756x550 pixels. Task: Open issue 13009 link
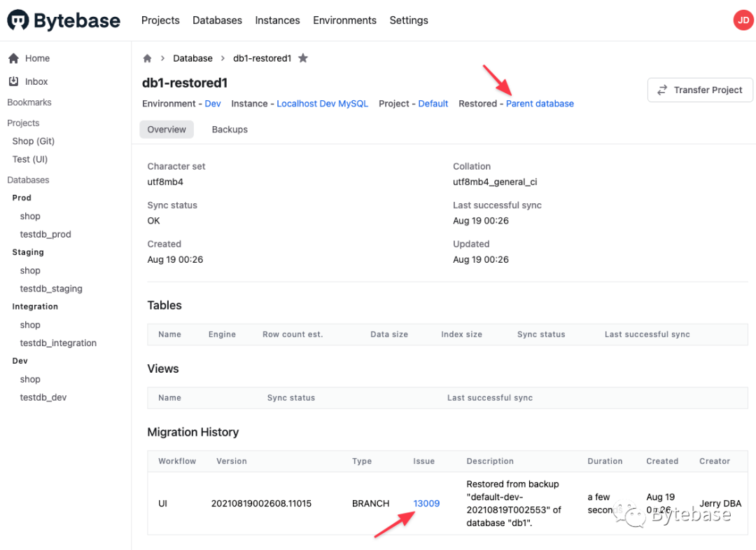coord(426,503)
